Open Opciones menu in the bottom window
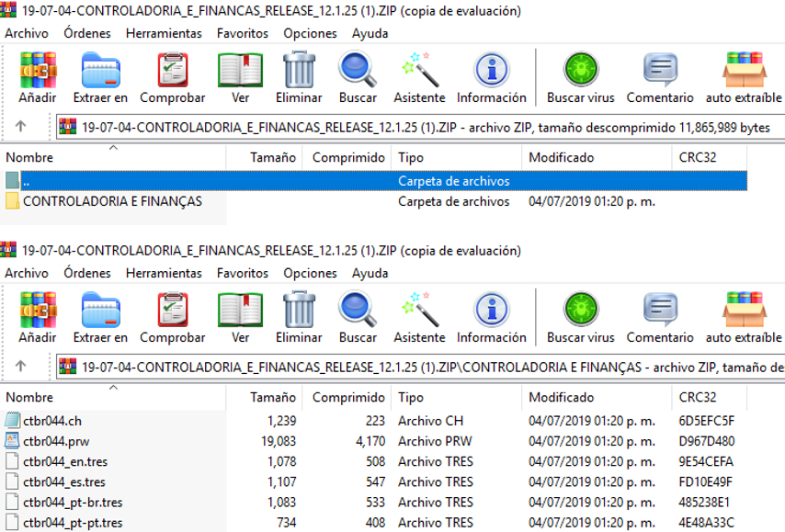Screen dimensions: 785x532 coord(310,273)
